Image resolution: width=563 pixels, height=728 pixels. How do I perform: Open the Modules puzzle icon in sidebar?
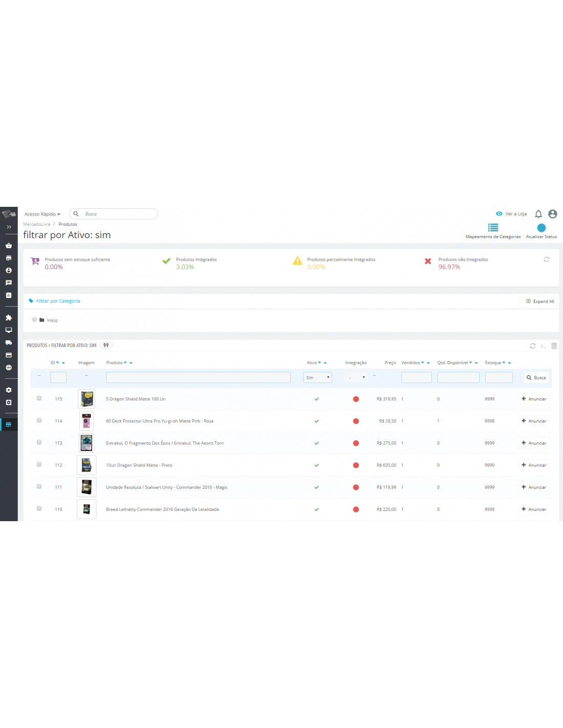point(9,318)
